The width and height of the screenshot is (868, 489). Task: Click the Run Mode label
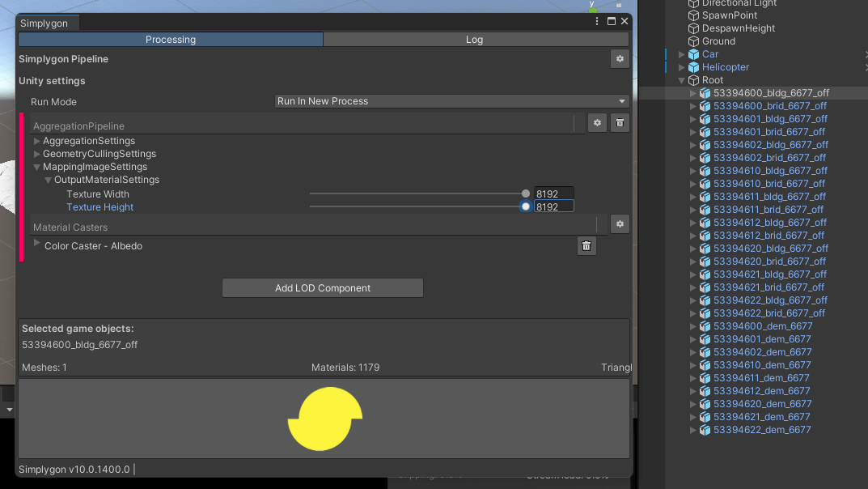[53, 102]
